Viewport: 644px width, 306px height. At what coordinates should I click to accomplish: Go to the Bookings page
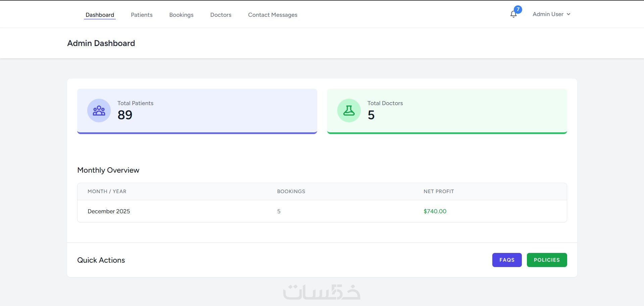181,15
